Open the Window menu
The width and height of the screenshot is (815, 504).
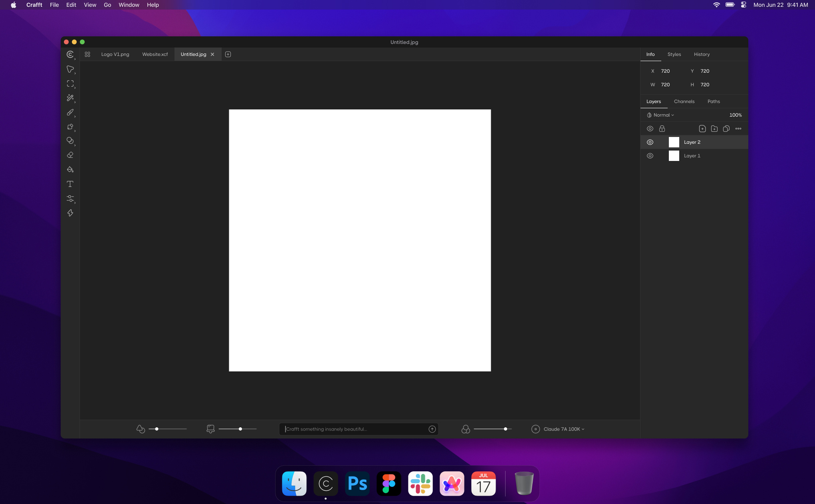tap(129, 5)
